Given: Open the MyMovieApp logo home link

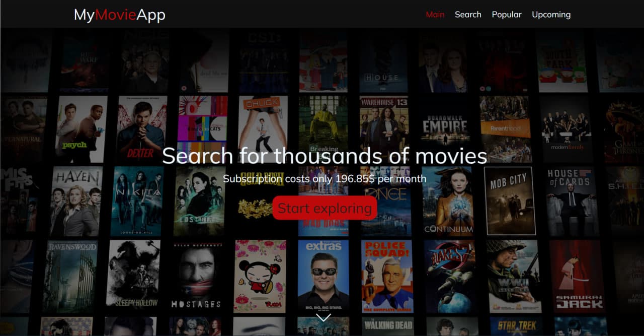Looking at the screenshot, I should click(x=120, y=15).
